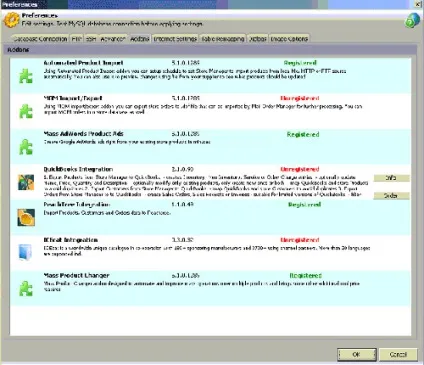The width and height of the screenshot is (424, 365).
Task: Click the Cancel button
Action: pyautogui.click(x=398, y=354)
